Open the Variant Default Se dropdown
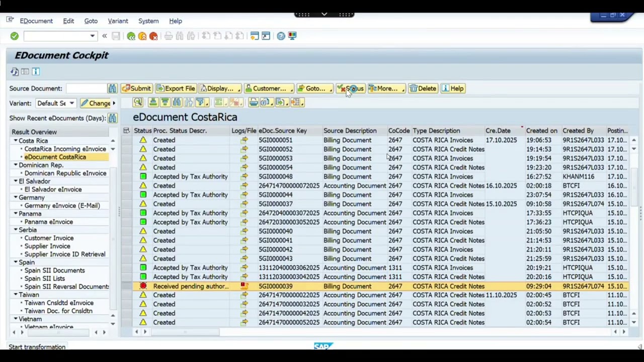This screenshot has width=644, height=362. click(x=71, y=103)
